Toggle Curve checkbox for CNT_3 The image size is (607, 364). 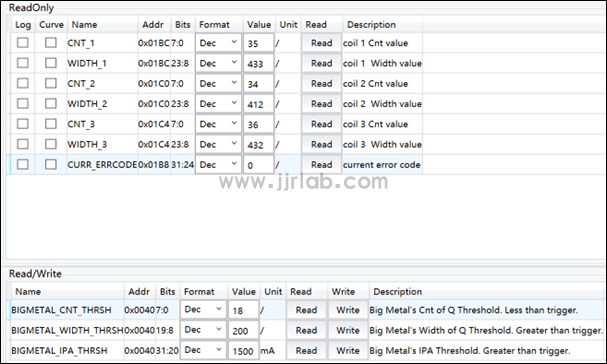click(51, 124)
